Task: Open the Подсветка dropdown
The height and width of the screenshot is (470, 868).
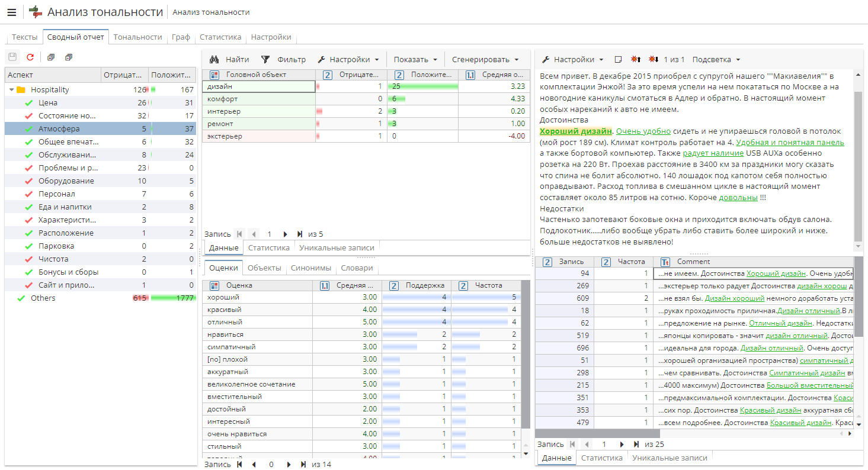Action: (716, 59)
